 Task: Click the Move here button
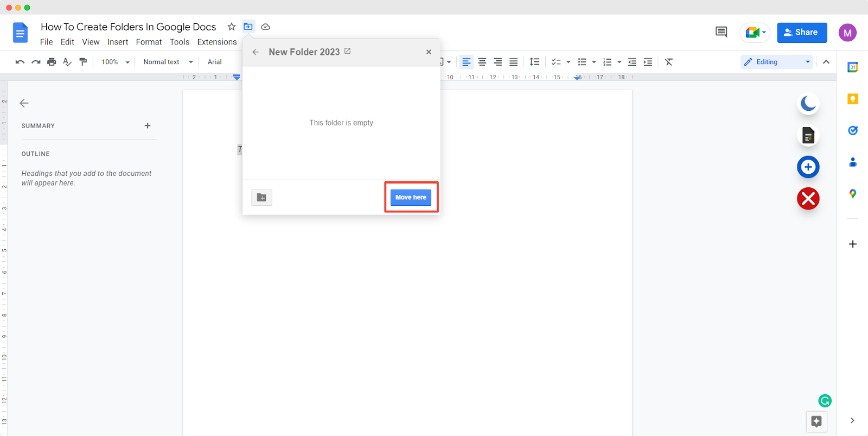pos(411,197)
